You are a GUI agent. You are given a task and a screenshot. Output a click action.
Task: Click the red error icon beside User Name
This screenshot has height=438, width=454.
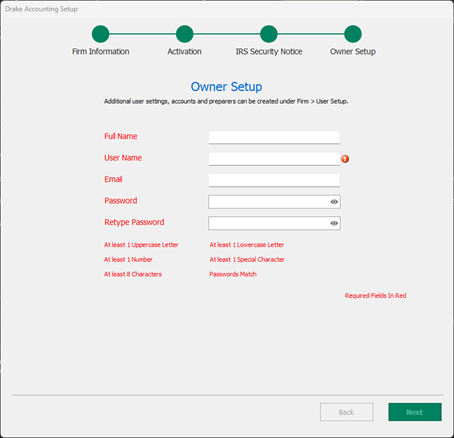tap(345, 159)
